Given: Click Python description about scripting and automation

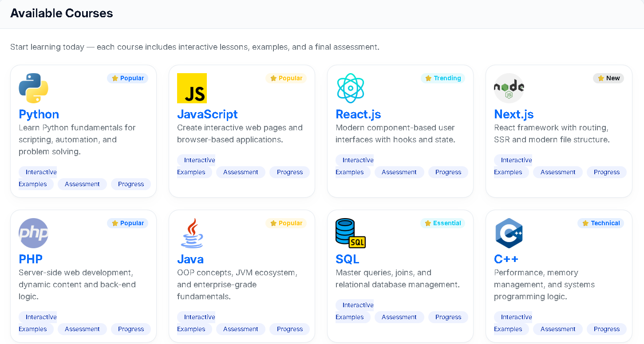Looking at the screenshot, I should pyautogui.click(x=77, y=140).
